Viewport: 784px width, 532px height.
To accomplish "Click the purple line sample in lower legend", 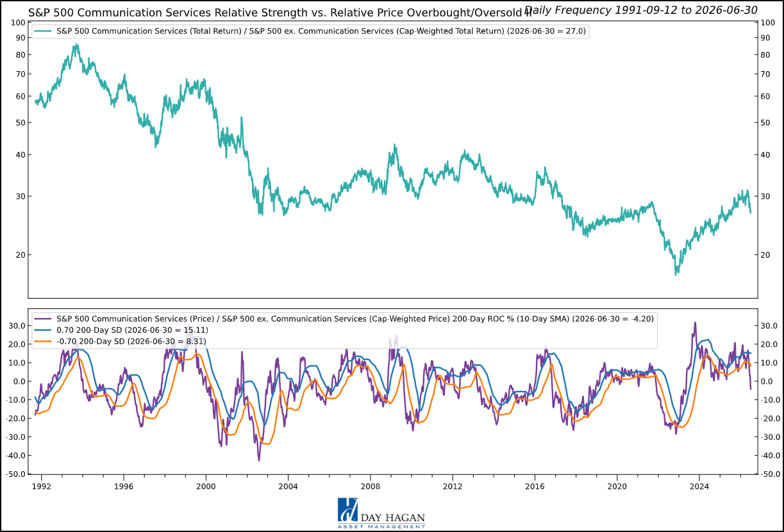I will pyautogui.click(x=43, y=318).
